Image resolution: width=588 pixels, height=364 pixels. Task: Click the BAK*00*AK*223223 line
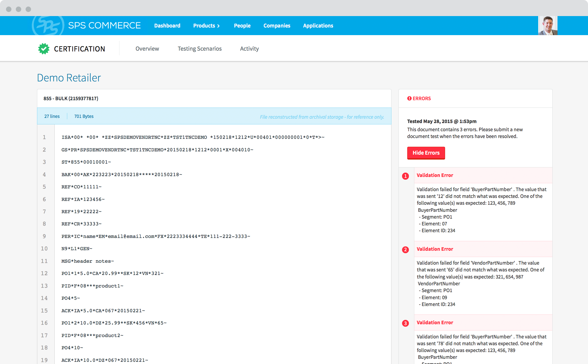pyautogui.click(x=122, y=175)
